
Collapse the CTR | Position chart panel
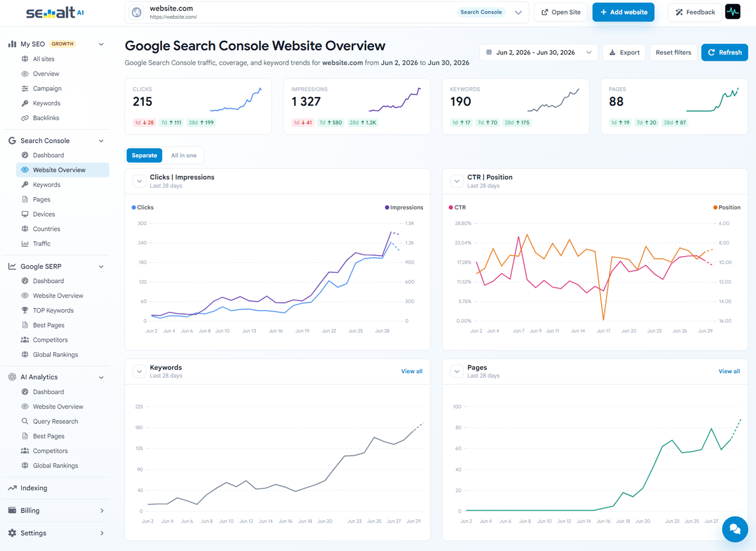[x=457, y=181]
